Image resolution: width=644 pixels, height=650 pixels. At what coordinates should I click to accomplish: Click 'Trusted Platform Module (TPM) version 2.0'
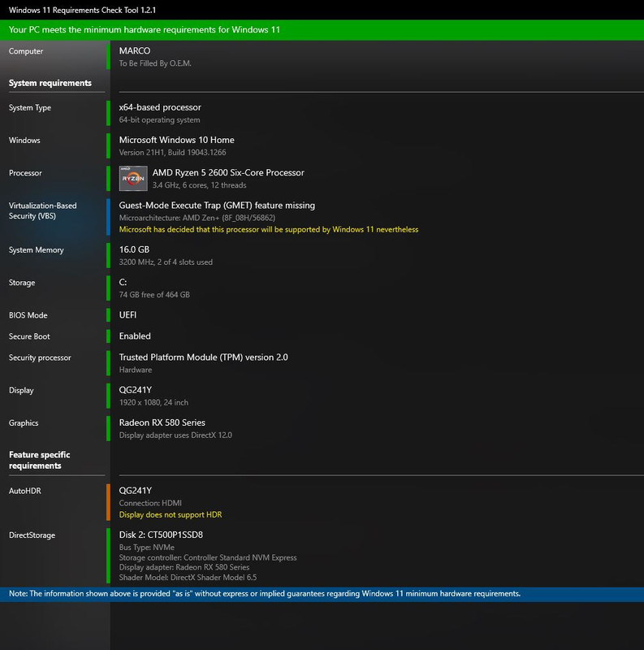coord(204,357)
